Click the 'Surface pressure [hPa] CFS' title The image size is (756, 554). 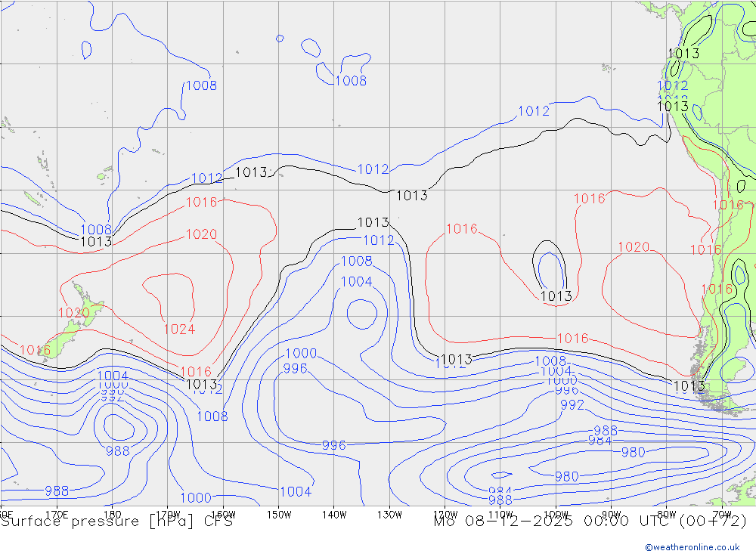tap(116, 522)
